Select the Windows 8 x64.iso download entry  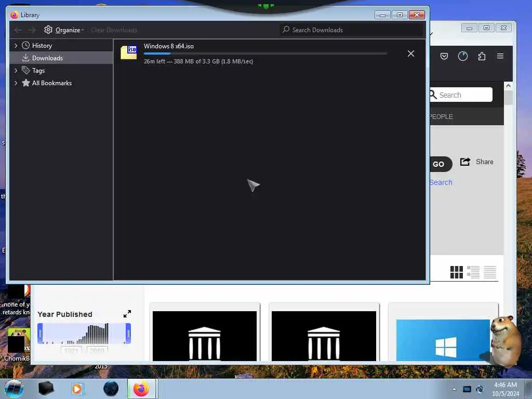click(x=269, y=54)
